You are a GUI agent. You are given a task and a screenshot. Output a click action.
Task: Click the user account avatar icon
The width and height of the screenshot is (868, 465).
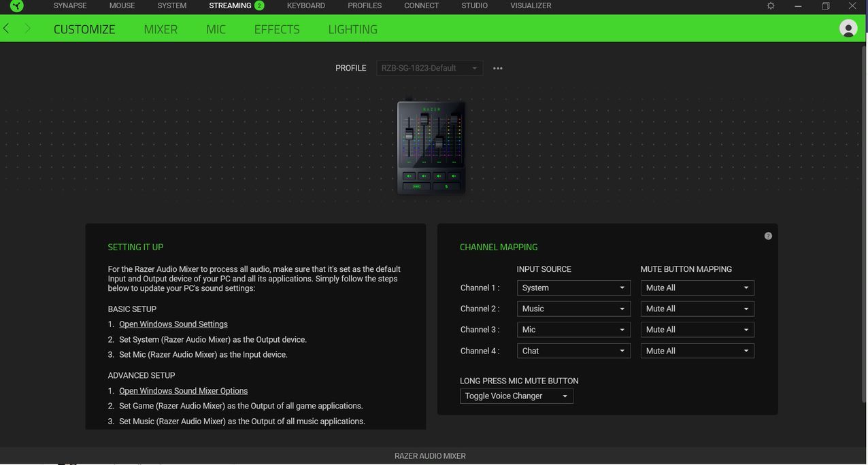[x=848, y=28]
